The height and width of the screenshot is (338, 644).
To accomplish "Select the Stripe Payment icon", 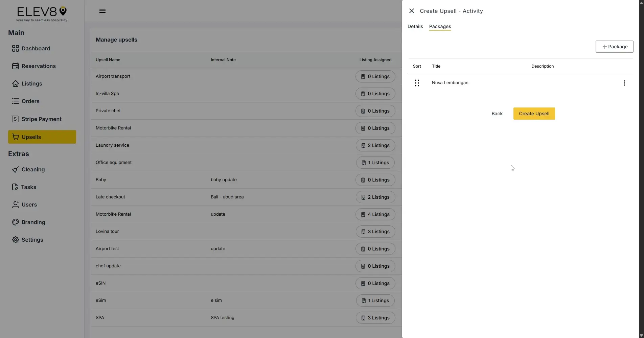I will [x=16, y=119].
